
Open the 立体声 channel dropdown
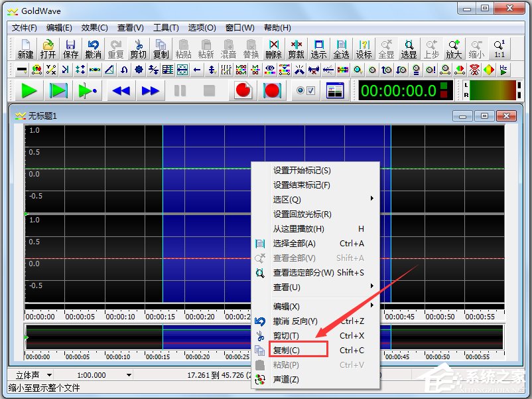pyautogui.click(x=50, y=375)
